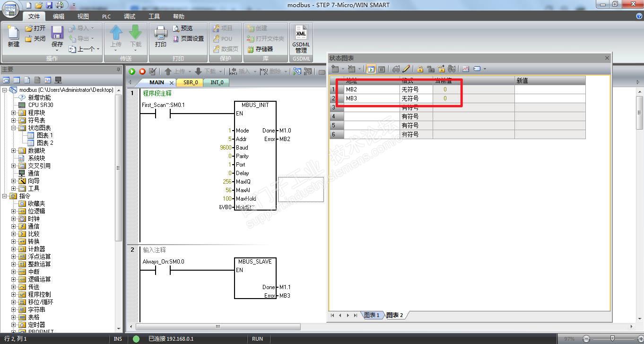Viewport: 644px width, 344px height.
Task: Click the MB2 address cell in status chart
Action: [x=372, y=89]
